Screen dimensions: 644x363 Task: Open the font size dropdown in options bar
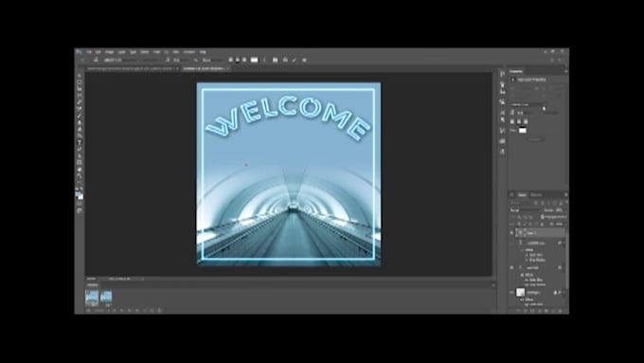click(183, 60)
